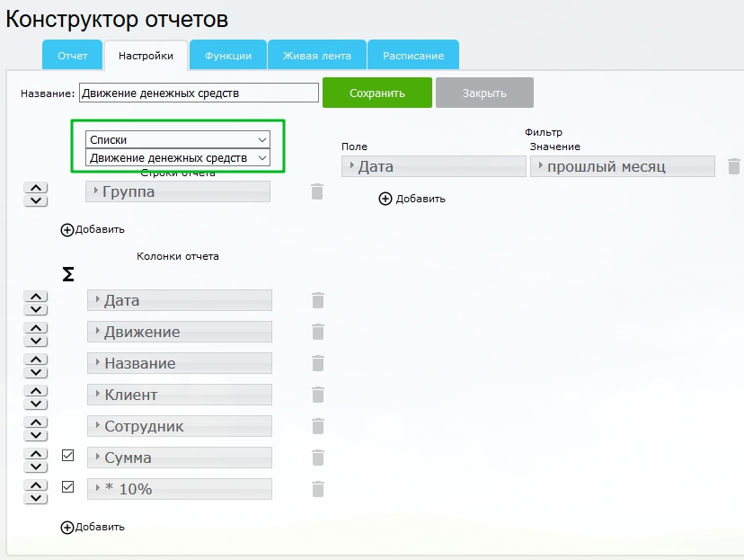Viewport: 744px width, 560px height.
Task: Open Движение денежных средств source dropdown
Action: 178,157
